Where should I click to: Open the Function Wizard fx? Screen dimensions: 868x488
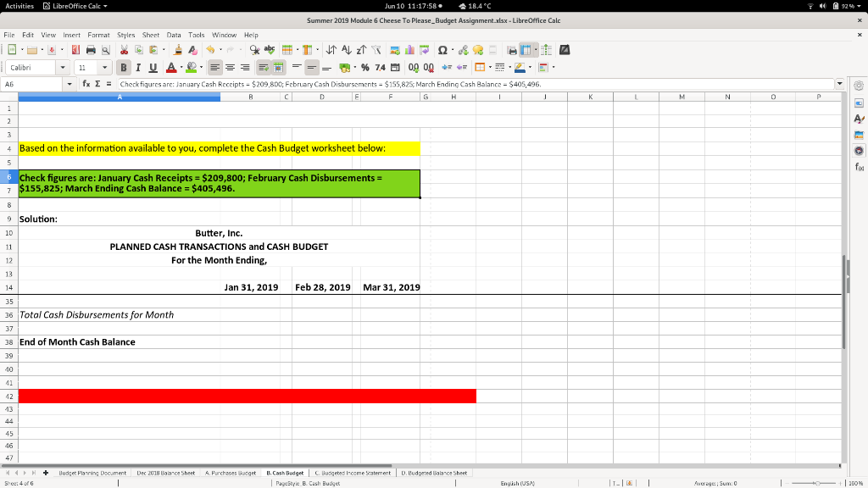point(86,84)
